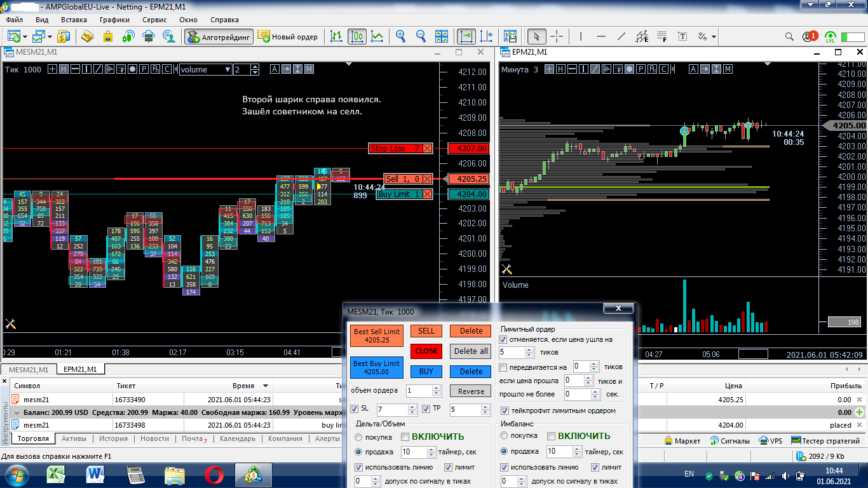
Task: Switch chart to line chart type
Action: pos(377,37)
